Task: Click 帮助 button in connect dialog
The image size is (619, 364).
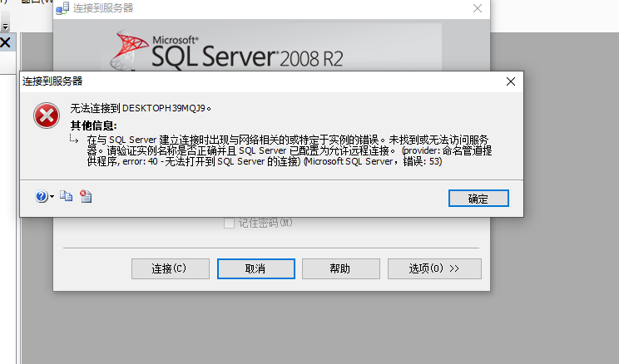Action: pyautogui.click(x=340, y=269)
